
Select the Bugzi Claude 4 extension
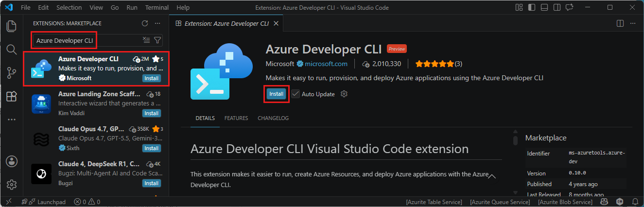point(96,173)
